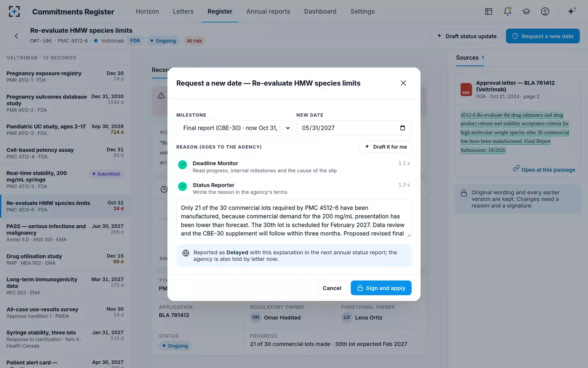Click Sign and apply
The width and height of the screenshot is (588, 368).
click(381, 288)
